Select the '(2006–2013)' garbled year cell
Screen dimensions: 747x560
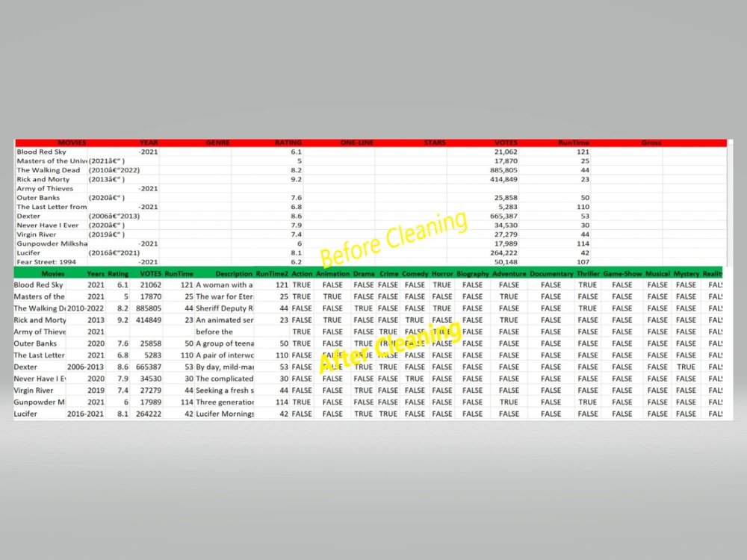click(114, 216)
